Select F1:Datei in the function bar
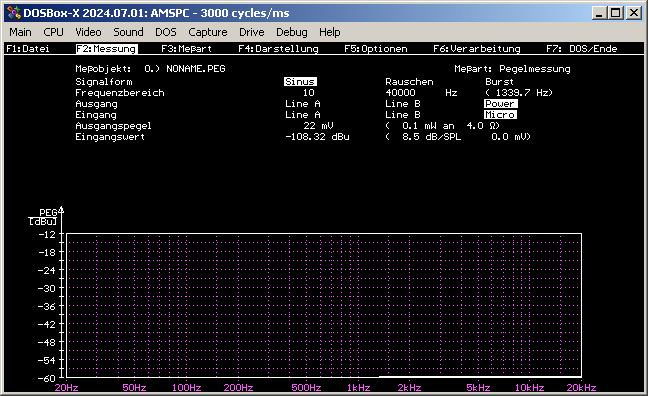Viewport: 648px width, 396px height. tap(28, 49)
